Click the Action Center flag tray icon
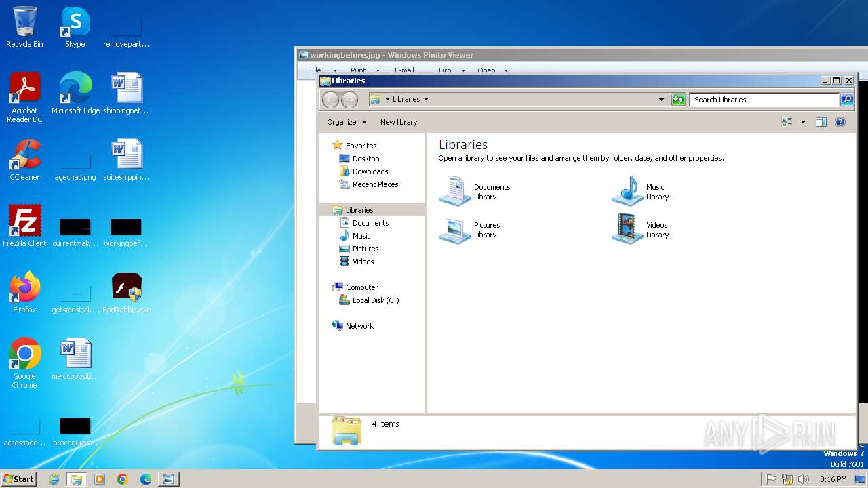 point(770,479)
